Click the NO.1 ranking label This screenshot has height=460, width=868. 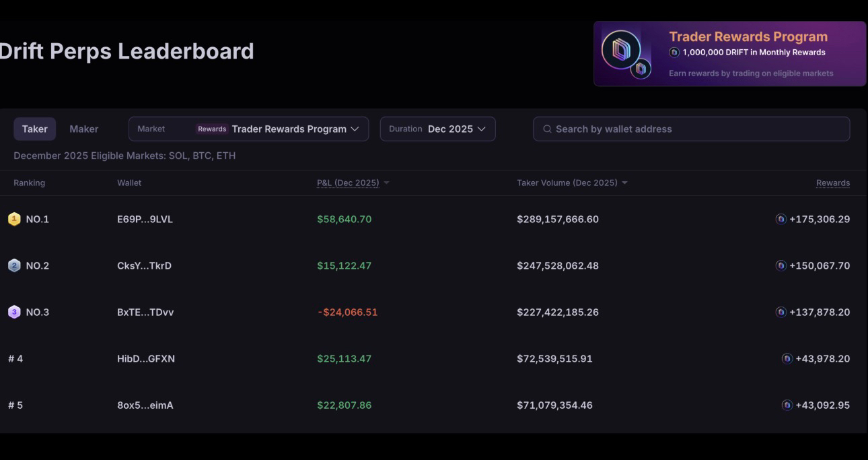37,219
